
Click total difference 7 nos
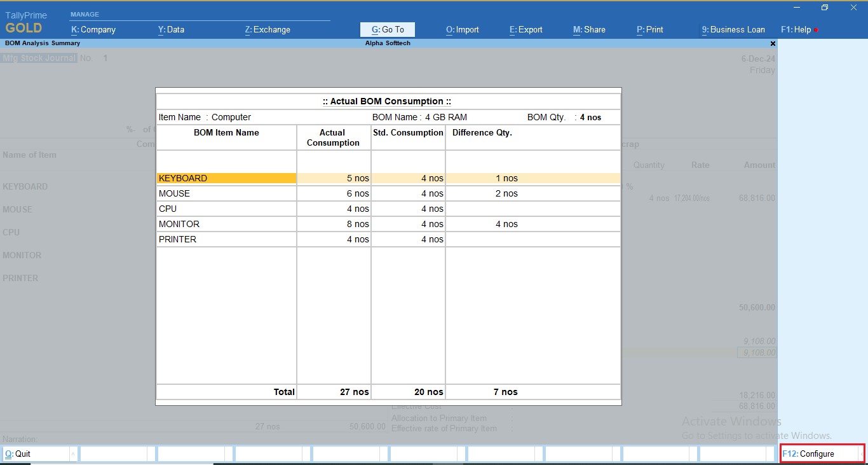[506, 392]
